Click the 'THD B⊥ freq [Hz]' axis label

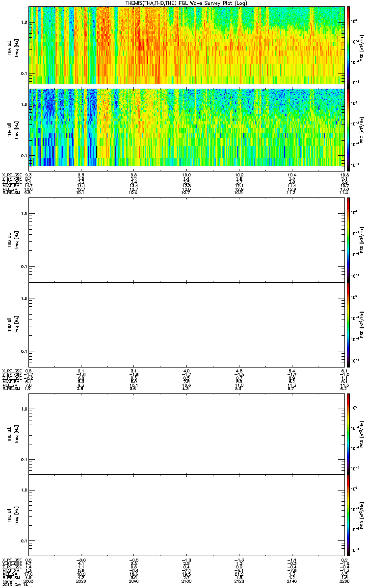click(13, 240)
